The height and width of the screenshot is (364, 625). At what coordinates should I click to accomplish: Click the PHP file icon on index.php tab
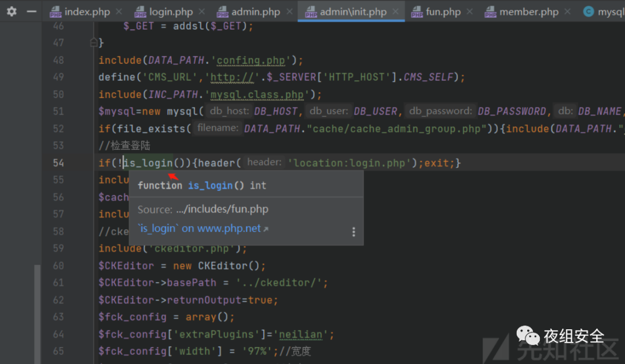pos(56,12)
